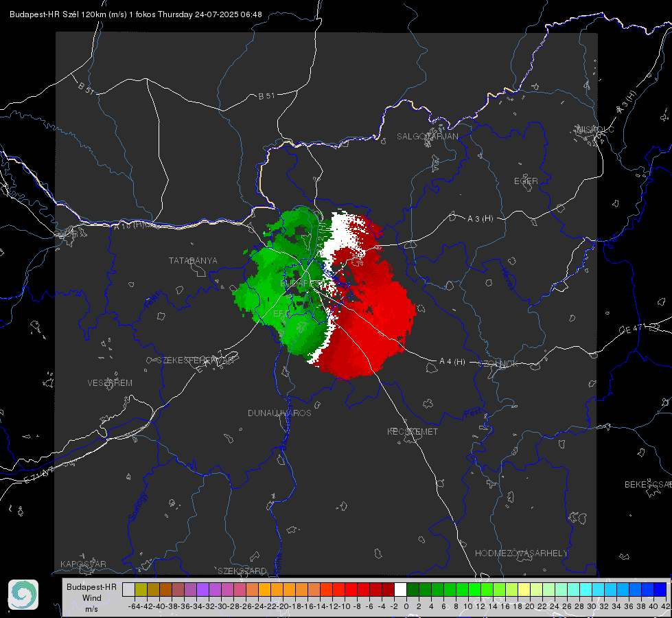The width and height of the screenshot is (672, 618).
Task: Select the VESZPRÉM city label
Action: 110,383
